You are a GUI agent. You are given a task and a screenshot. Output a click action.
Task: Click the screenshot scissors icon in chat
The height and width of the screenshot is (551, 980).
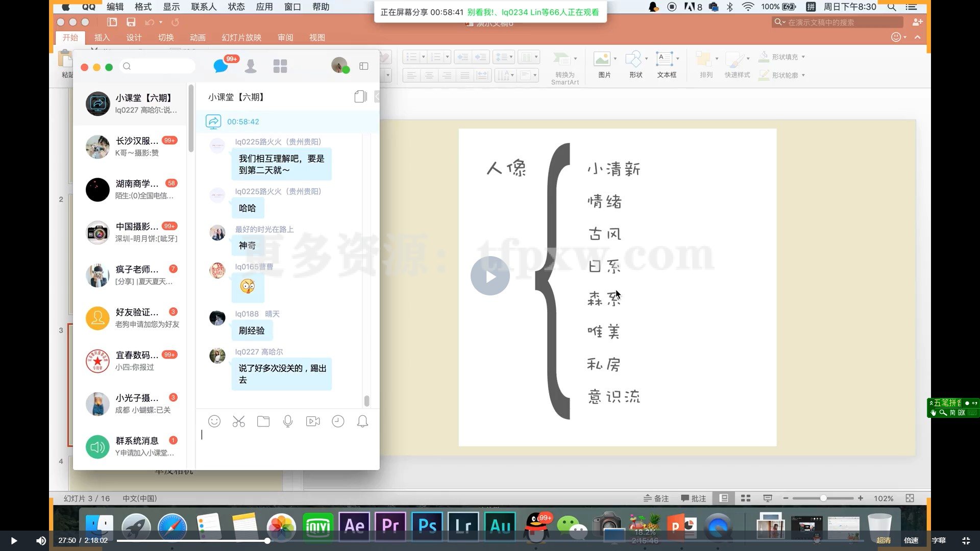point(238,421)
